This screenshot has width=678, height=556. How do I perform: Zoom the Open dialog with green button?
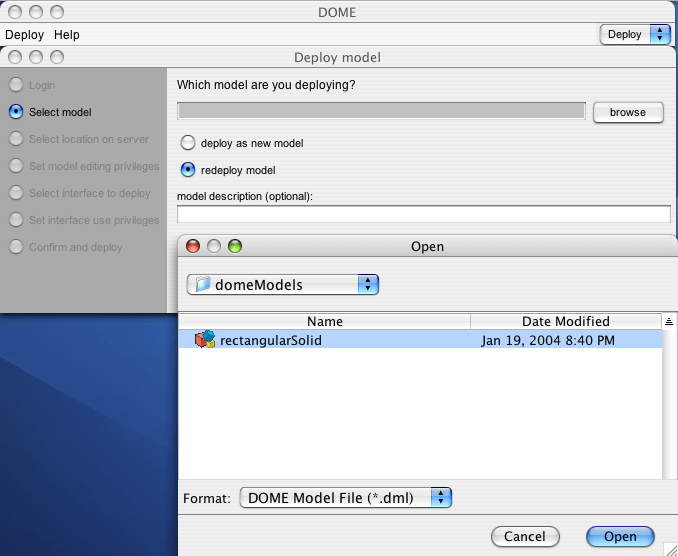point(235,246)
